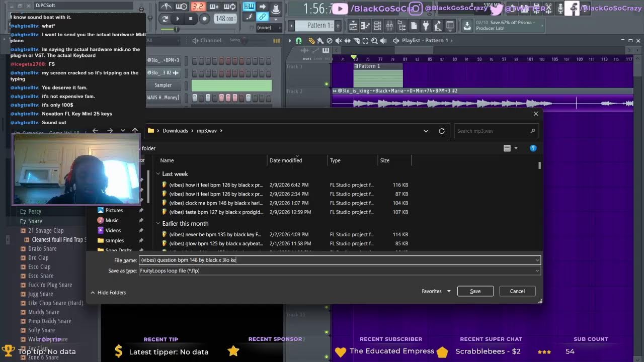Toggle typing keyboard to piano mode
644x362 pixels.
click(x=249, y=7)
